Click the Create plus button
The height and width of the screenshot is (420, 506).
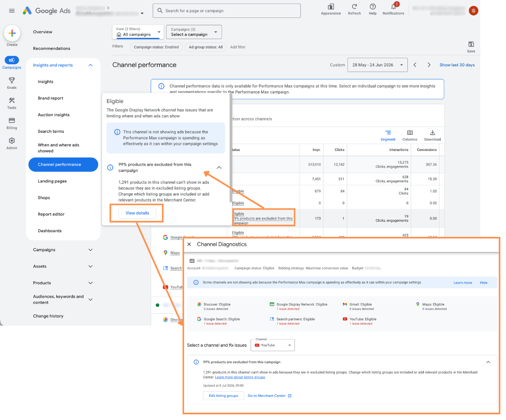(x=12, y=33)
